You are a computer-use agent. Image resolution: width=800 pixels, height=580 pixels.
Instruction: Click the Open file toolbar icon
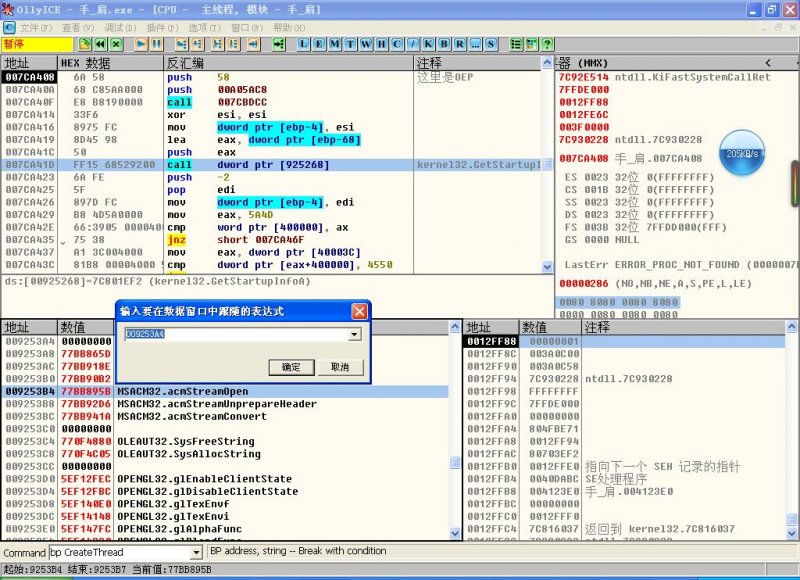click(85, 44)
